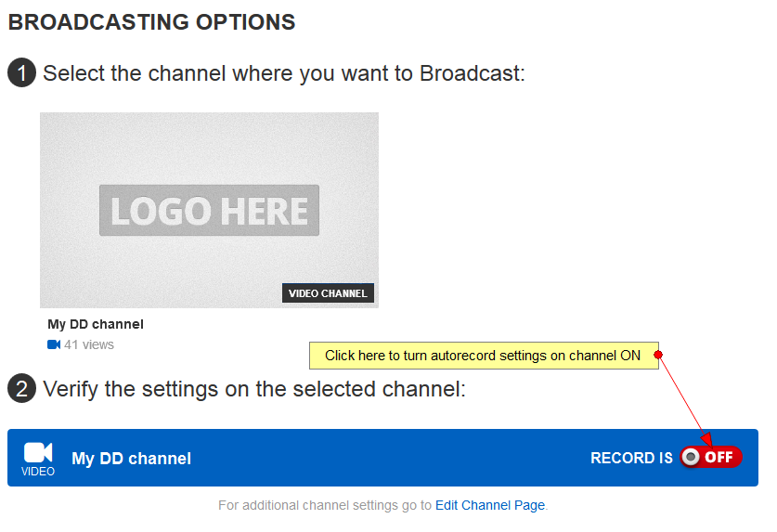Click the BROADCASTING OPTIONS heading

pyautogui.click(x=151, y=22)
